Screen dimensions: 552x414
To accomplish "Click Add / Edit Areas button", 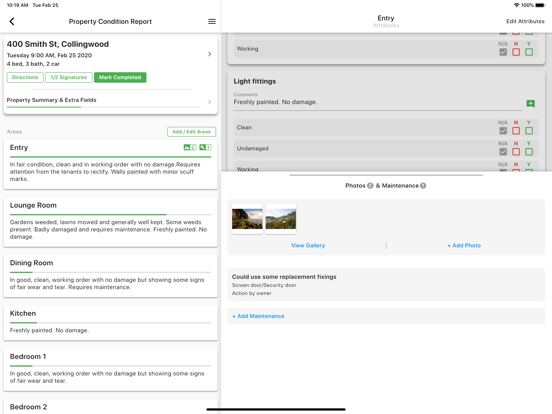I will point(192,132).
